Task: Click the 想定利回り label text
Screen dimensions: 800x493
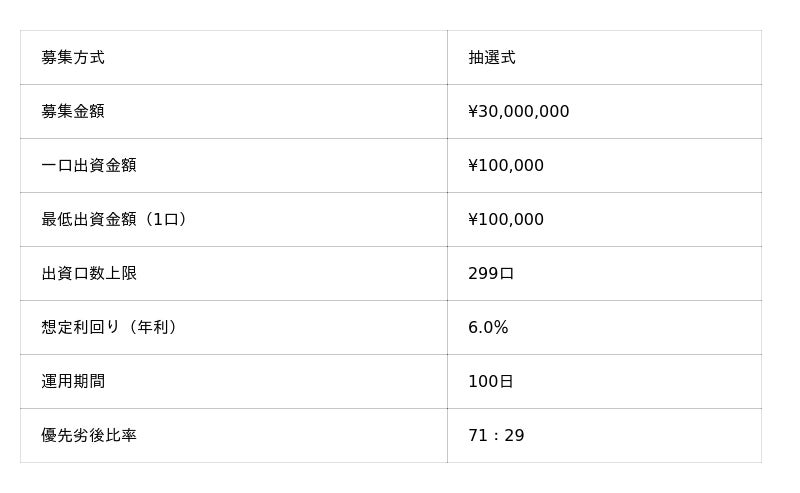Action: pos(81,328)
